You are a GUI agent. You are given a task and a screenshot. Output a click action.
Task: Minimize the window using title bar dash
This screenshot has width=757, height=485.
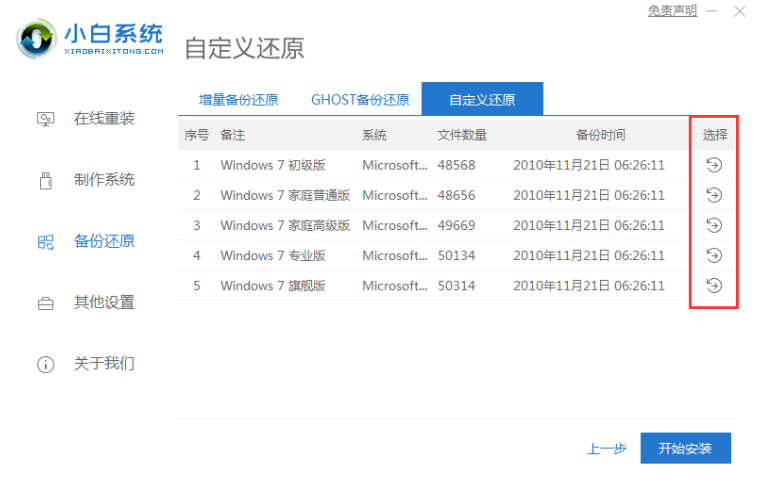tap(712, 11)
